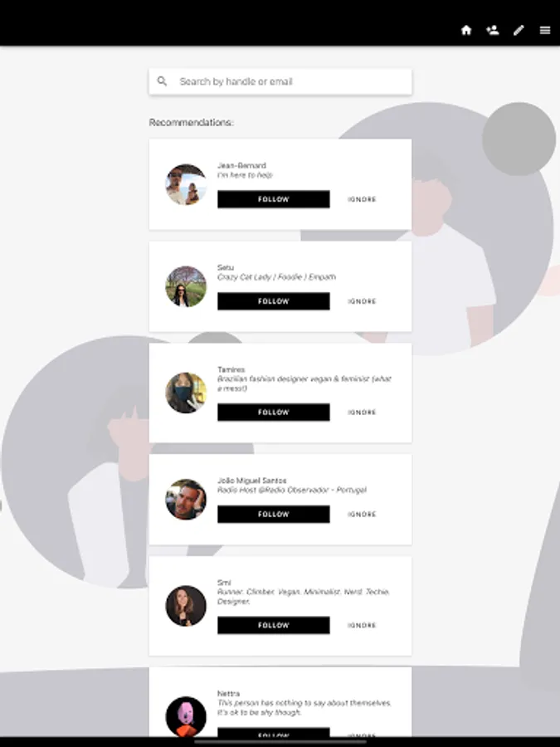Open Tamires' masked profile photo
The width and height of the screenshot is (560, 747).
point(186,393)
